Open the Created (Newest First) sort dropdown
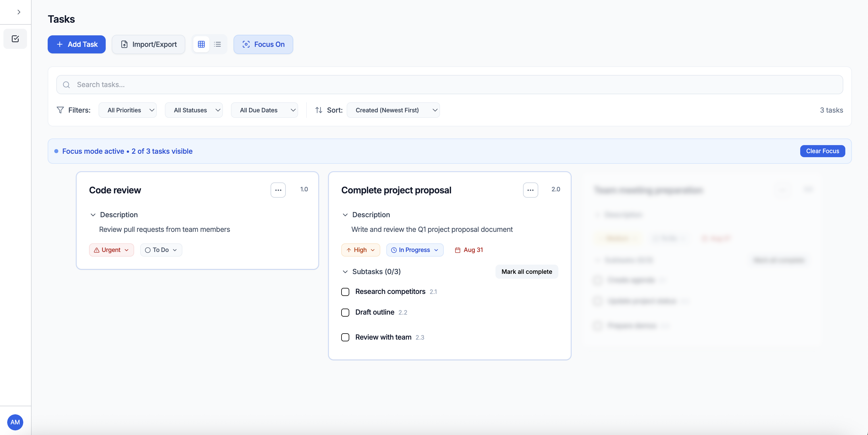 (393, 110)
